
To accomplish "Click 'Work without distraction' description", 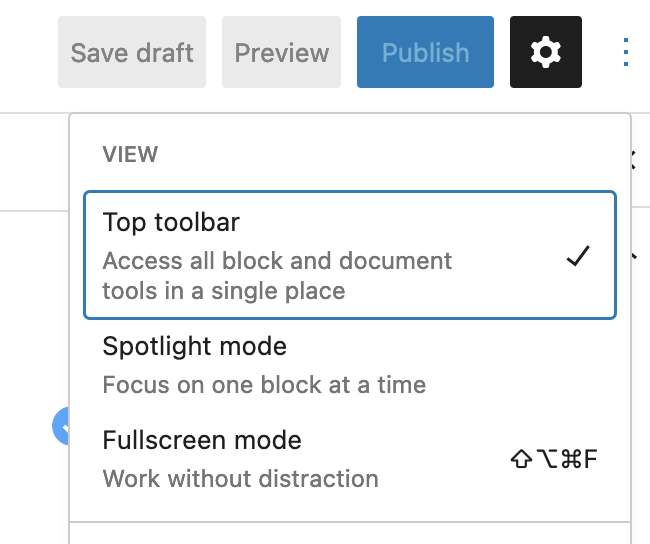I will pyautogui.click(x=240, y=478).
